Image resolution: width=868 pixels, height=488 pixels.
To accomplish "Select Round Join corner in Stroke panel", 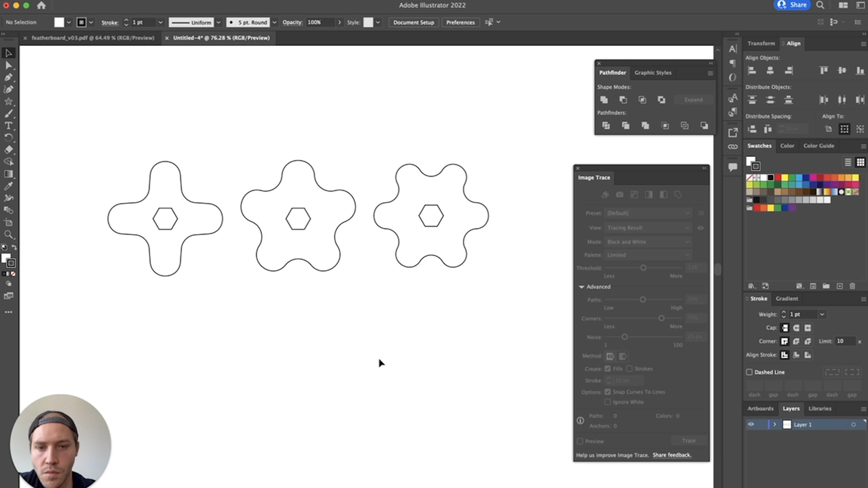I will point(796,342).
